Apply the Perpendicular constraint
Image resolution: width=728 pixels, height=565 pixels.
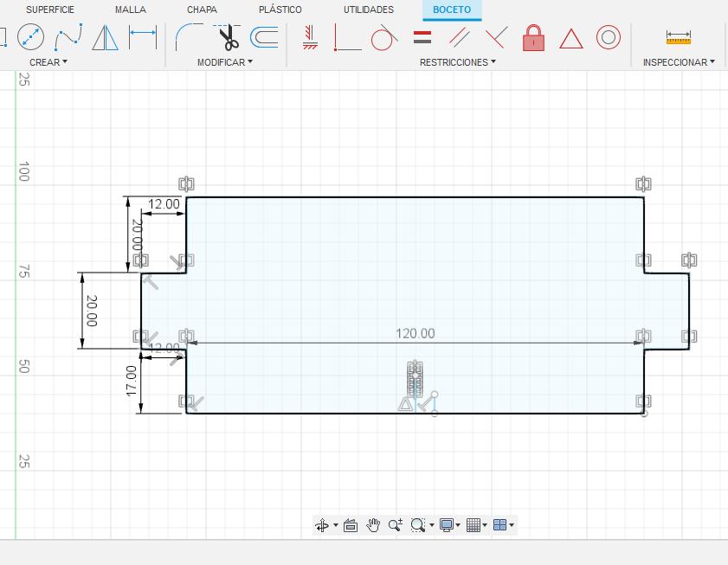click(496, 37)
